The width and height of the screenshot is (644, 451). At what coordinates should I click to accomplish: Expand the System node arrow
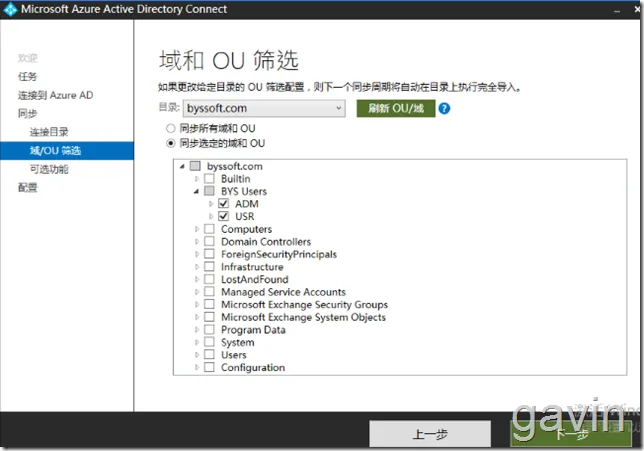pyautogui.click(x=197, y=342)
